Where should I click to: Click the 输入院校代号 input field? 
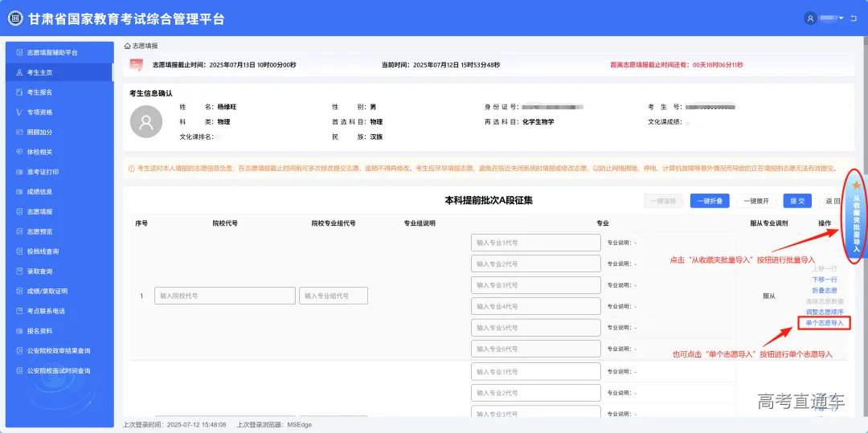coord(224,296)
